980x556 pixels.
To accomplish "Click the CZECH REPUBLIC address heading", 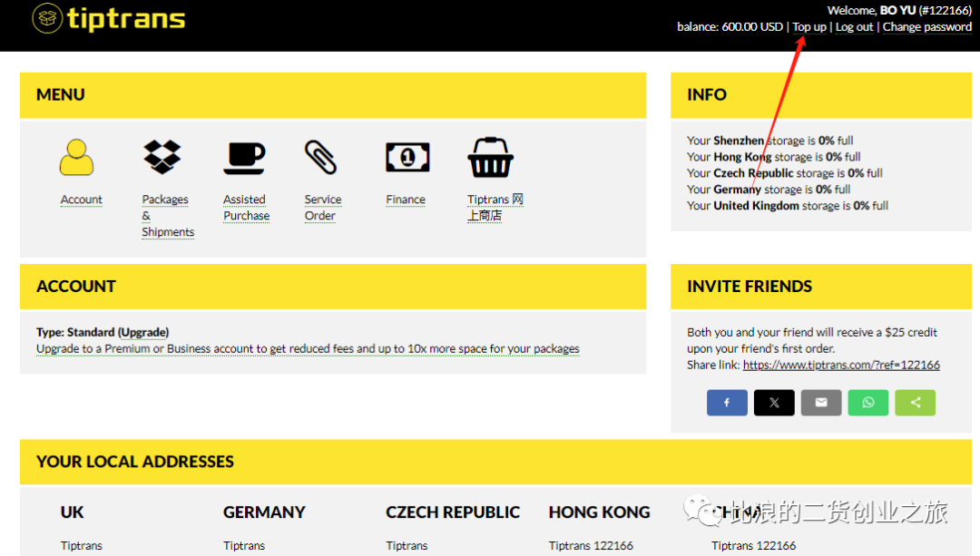I will click(x=453, y=512).
